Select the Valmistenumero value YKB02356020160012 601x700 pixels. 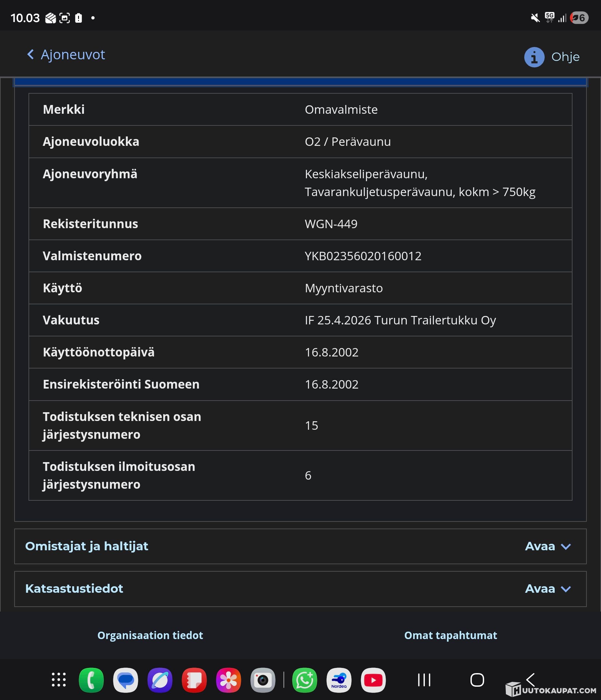tap(363, 256)
